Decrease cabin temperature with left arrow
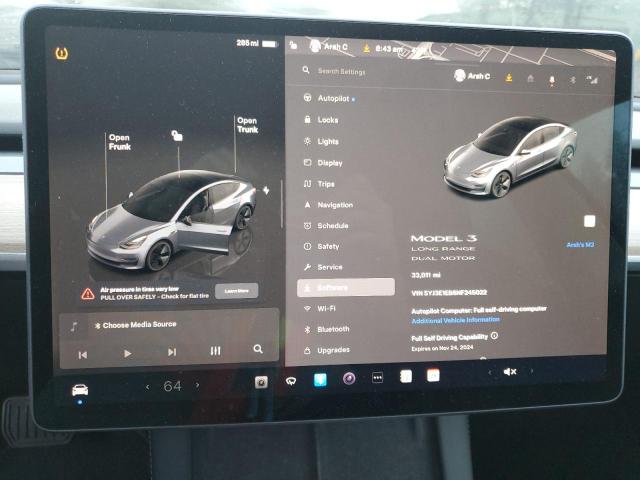 point(148,387)
